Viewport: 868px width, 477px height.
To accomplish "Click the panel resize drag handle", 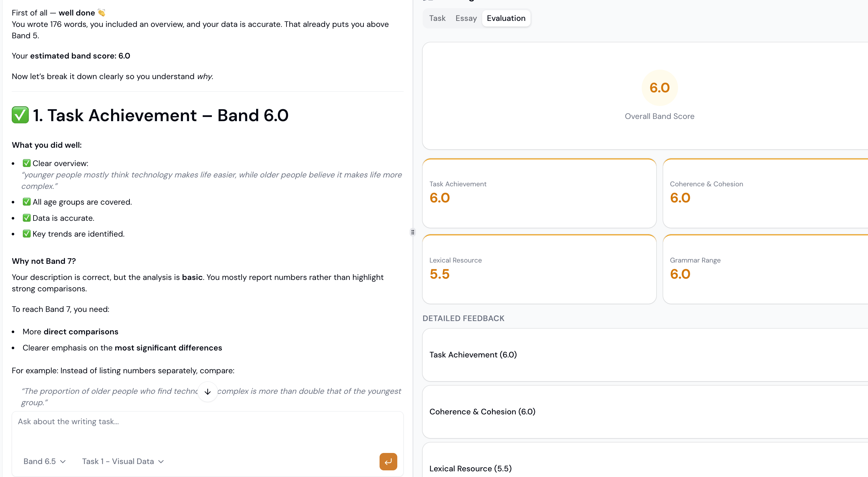I will [x=413, y=232].
